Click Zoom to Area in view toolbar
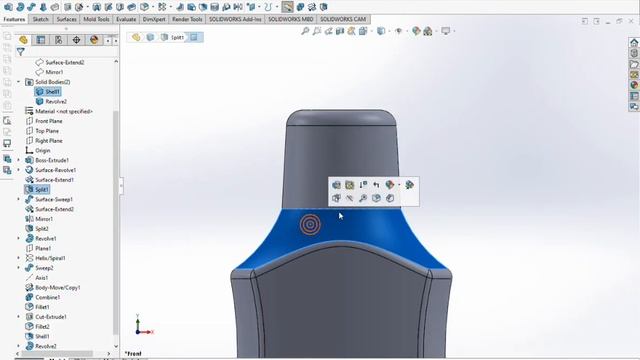The width and height of the screenshot is (640, 360). pos(317,31)
